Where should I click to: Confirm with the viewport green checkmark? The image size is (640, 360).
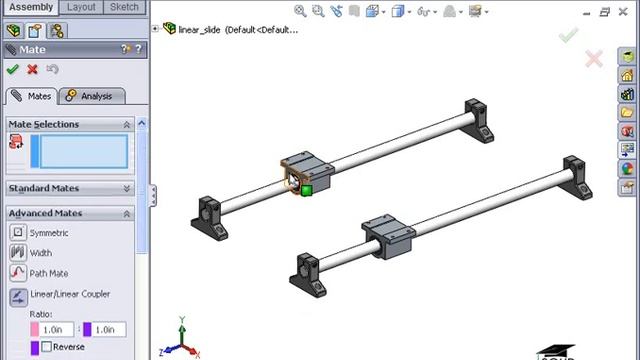[568, 35]
